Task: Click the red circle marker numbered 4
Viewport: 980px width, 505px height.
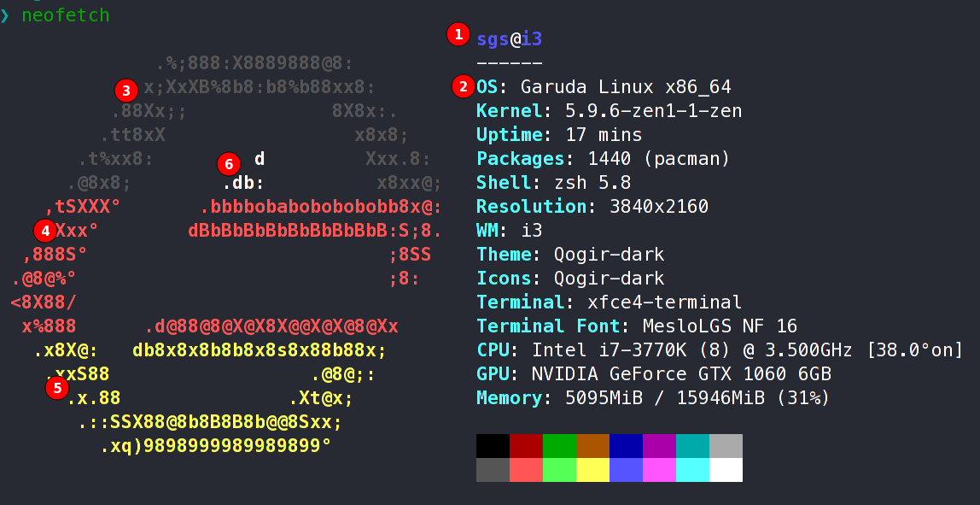Action: pos(44,230)
